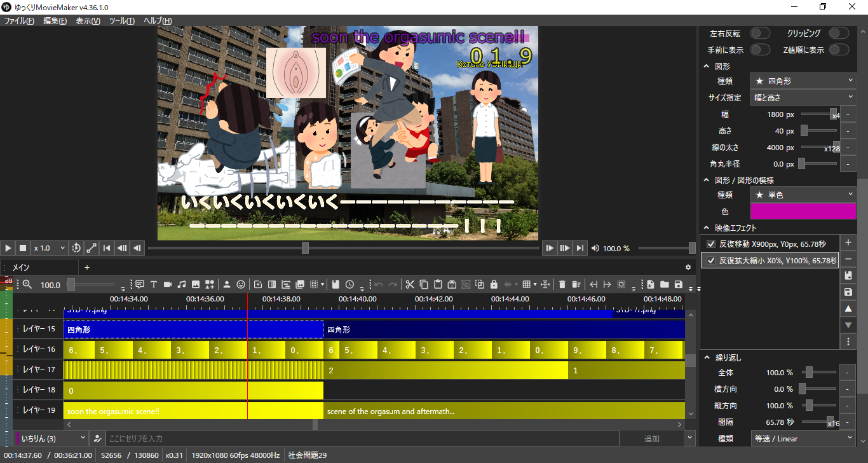This screenshot has width=868, height=463.
Task: Click the floppy disk save icon in timeline toolbar
Action: 679,284
